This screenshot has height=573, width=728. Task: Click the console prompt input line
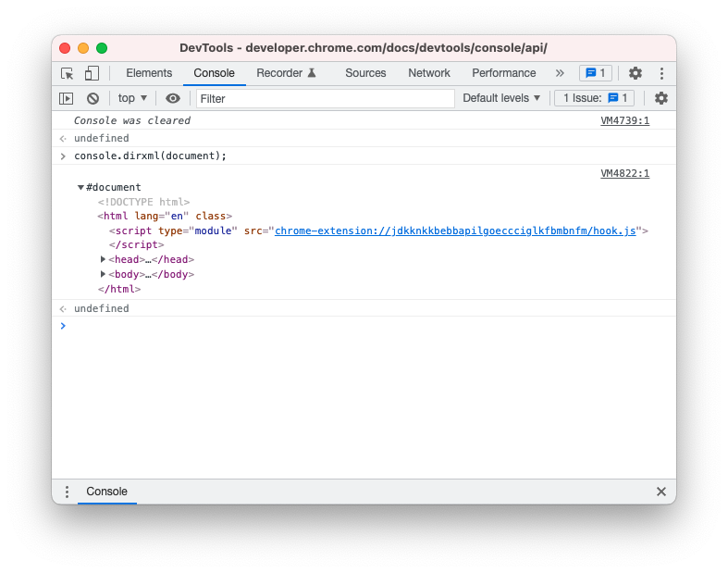pyautogui.click(x=364, y=326)
